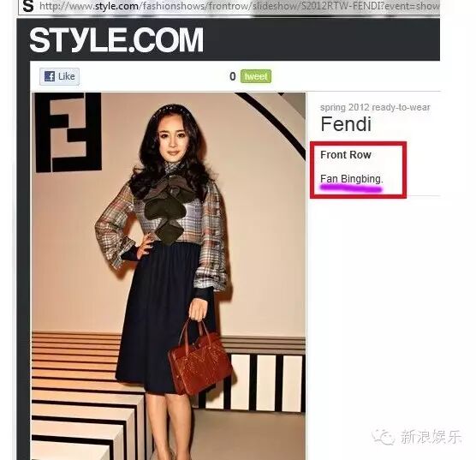Click the brown leather handbag in the photo
Screen dimensions: 476x460
click(x=199, y=359)
